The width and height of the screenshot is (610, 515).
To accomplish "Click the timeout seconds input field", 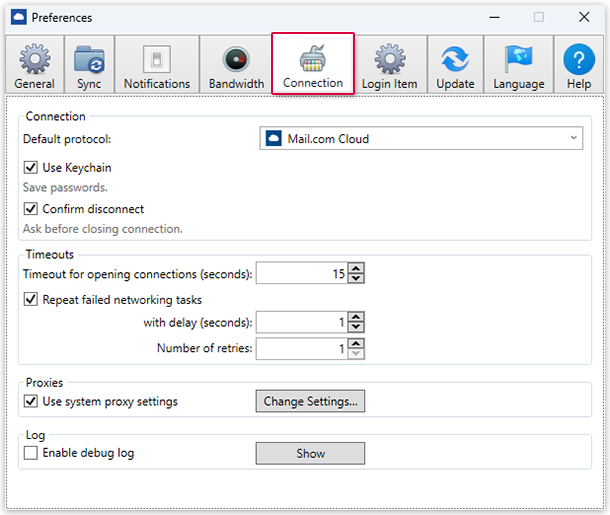I will click(x=300, y=273).
